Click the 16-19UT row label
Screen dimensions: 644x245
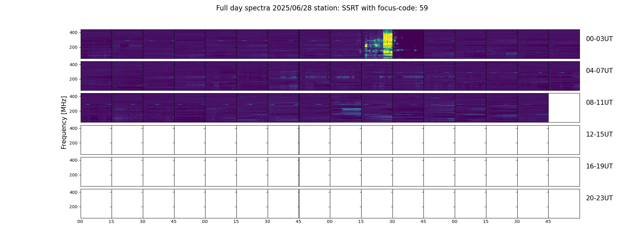pos(599,166)
